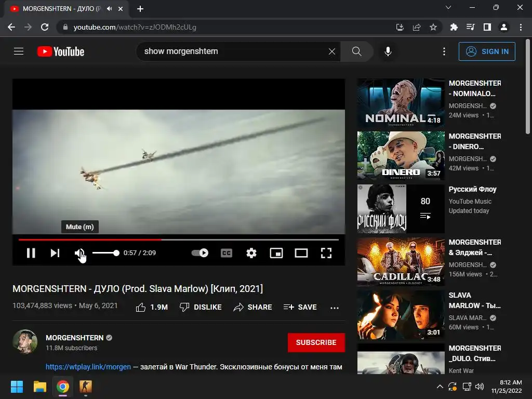Open the taskbar clock showing 8:12 AM
Viewport: 532px width, 399px height.
(507, 387)
